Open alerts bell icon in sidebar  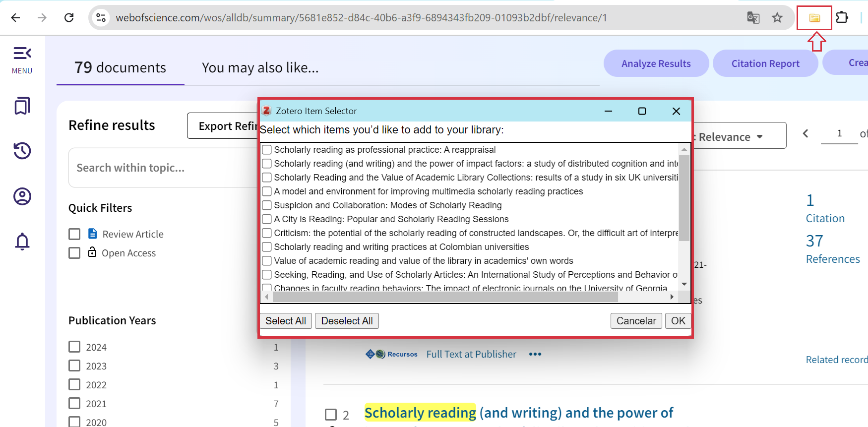(22, 242)
